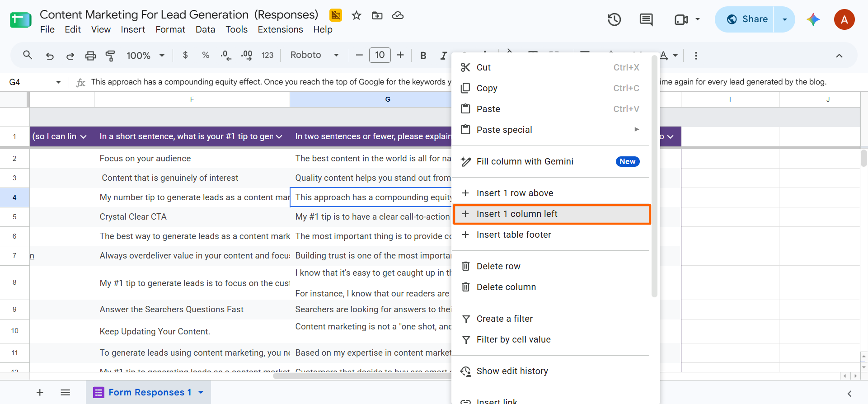This screenshot has width=868, height=404.
Task: Open the Data menu
Action: [x=205, y=29]
